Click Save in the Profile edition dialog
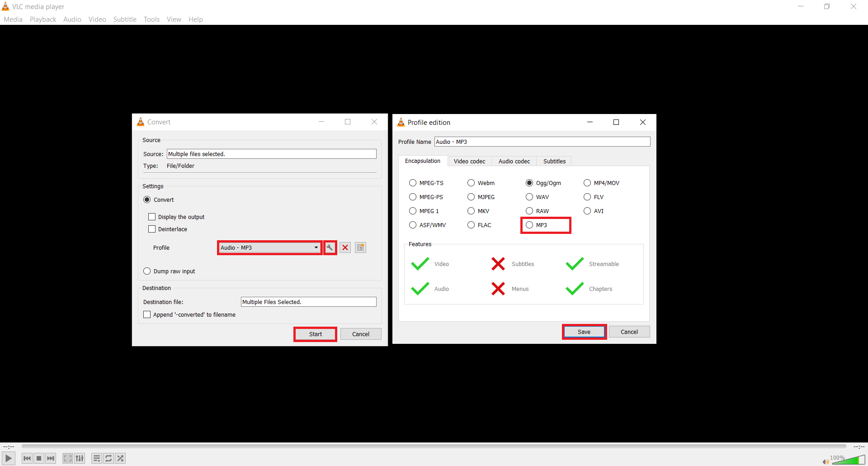Screen dimensions: 868x466 [584, 332]
